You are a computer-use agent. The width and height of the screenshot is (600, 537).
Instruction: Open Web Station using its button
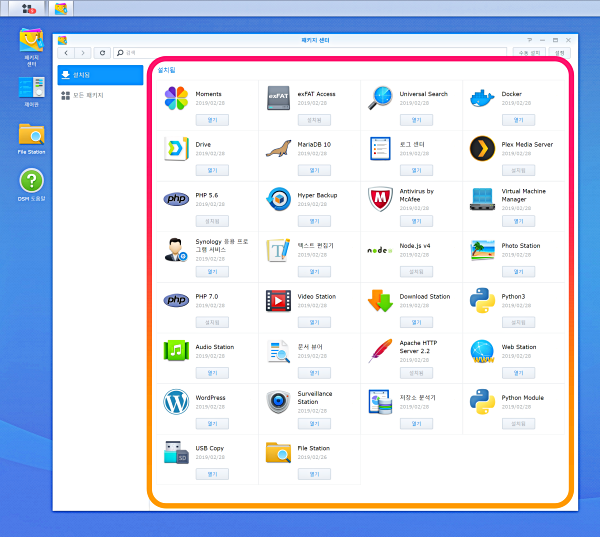(x=518, y=373)
